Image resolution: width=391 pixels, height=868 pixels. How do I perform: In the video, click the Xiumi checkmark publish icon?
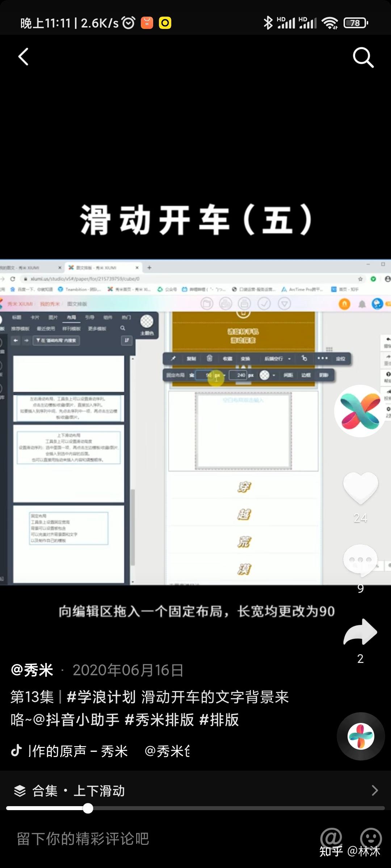[x=264, y=304]
